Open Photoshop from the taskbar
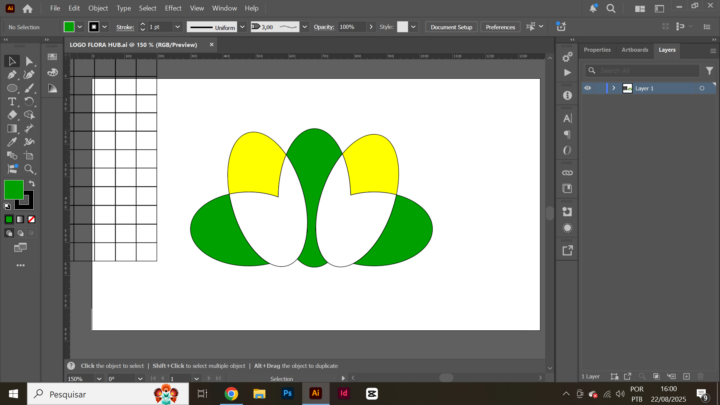Viewport: 720px width, 405px height. pos(288,394)
